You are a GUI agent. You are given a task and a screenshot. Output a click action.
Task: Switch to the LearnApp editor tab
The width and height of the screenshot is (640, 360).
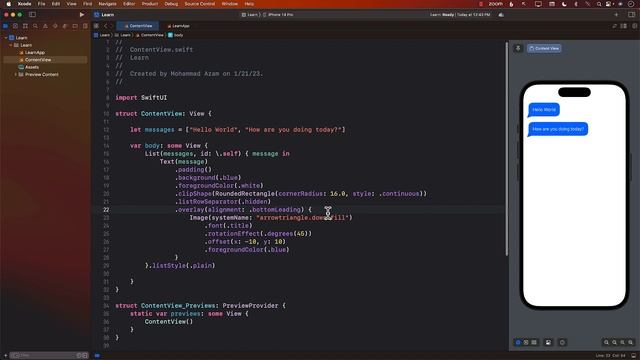pos(178,26)
